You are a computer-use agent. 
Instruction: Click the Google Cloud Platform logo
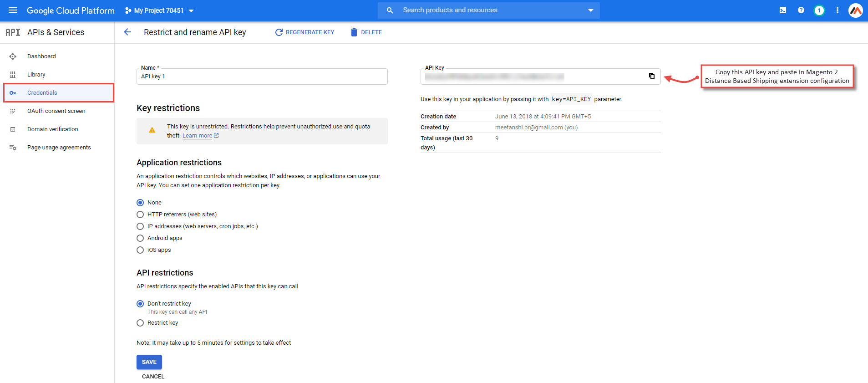click(71, 10)
